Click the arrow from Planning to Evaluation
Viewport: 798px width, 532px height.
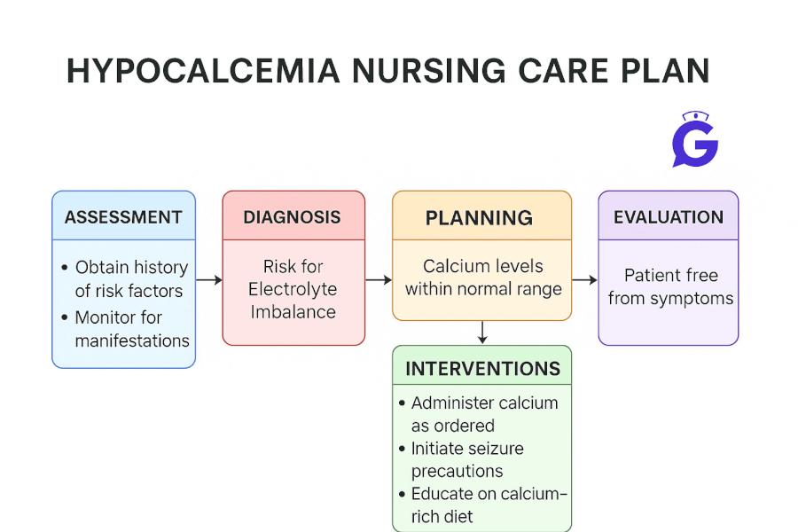pos(584,280)
